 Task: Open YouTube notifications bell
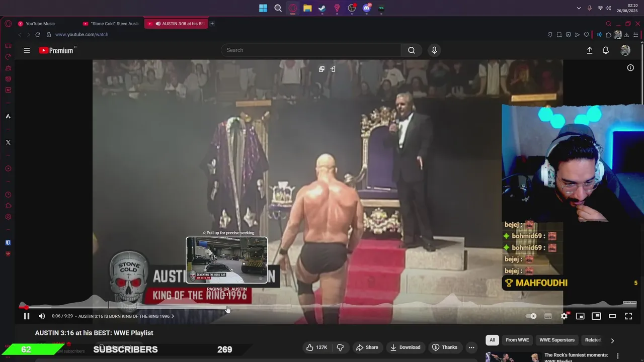pos(606,50)
